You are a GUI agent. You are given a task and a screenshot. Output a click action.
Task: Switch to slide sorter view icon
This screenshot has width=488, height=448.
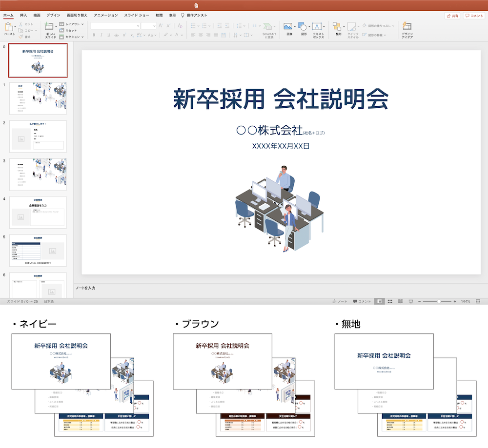click(x=390, y=302)
